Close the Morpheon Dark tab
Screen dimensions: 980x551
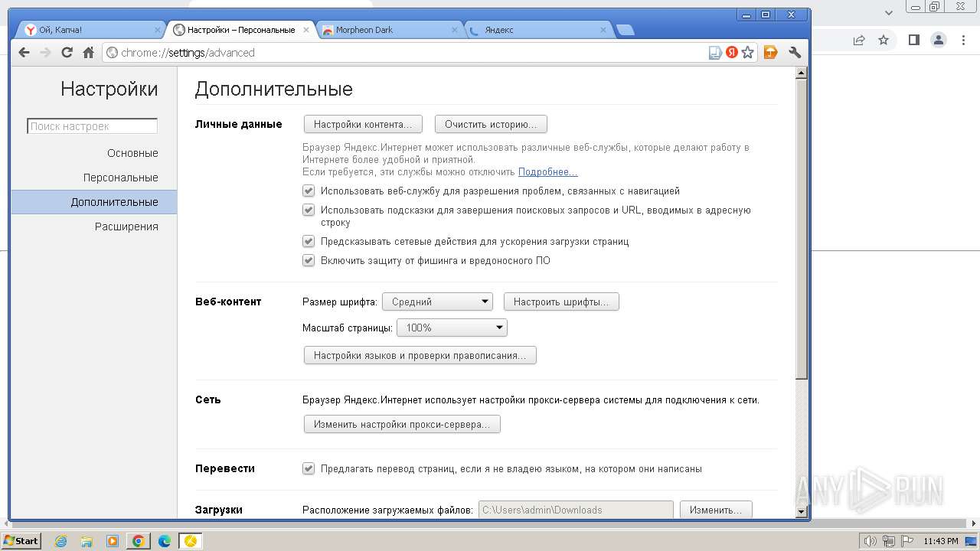coord(455,30)
